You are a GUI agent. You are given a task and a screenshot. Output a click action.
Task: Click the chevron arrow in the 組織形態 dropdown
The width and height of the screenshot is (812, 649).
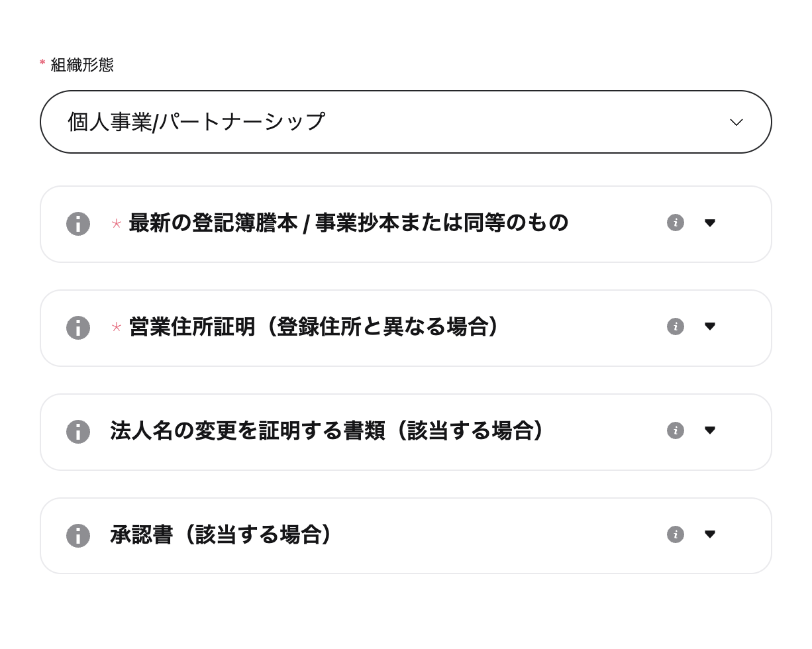click(x=736, y=123)
